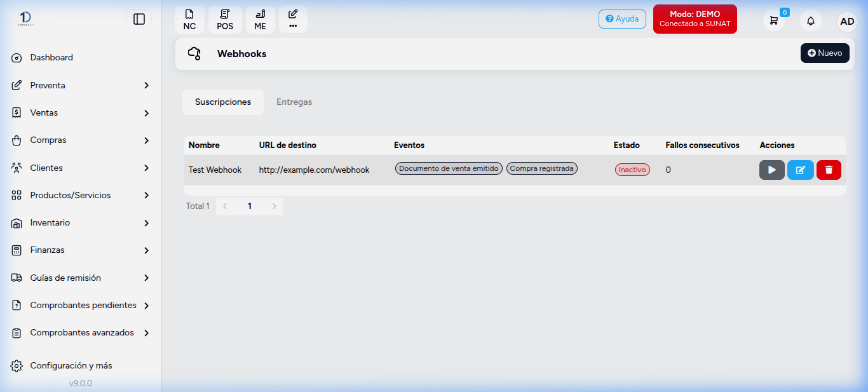This screenshot has width=868, height=392.
Task: Expand the Comprobantes avanzados chevron
Action: point(146,333)
